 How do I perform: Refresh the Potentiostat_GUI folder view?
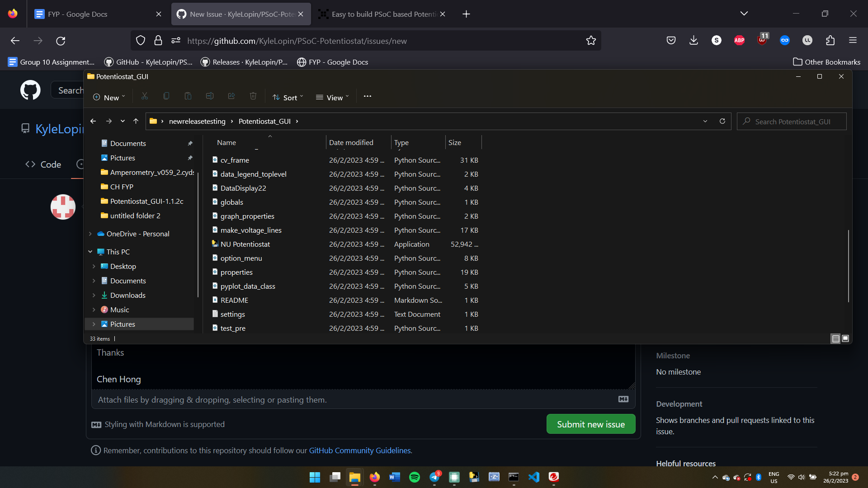click(722, 121)
